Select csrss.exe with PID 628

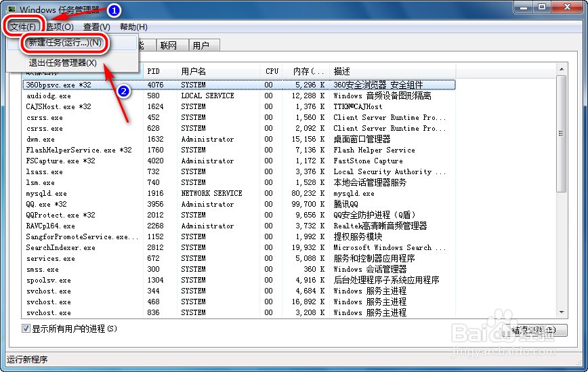pos(239,128)
